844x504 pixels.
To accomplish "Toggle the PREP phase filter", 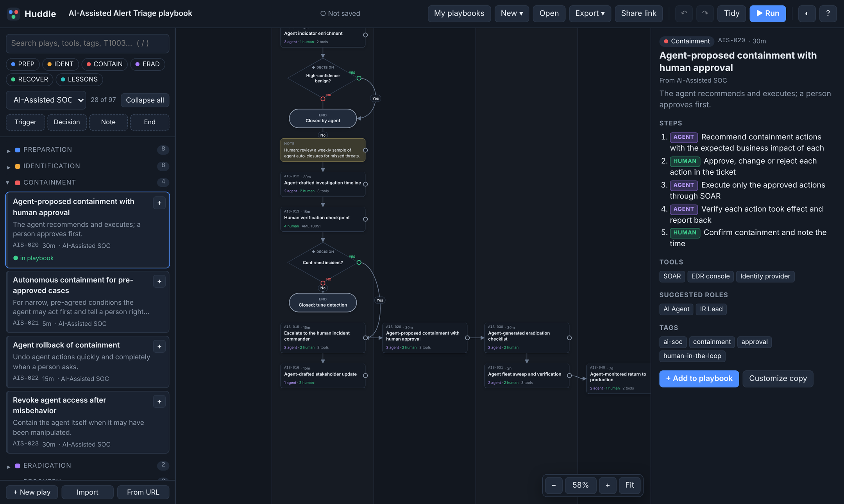I will point(23,64).
